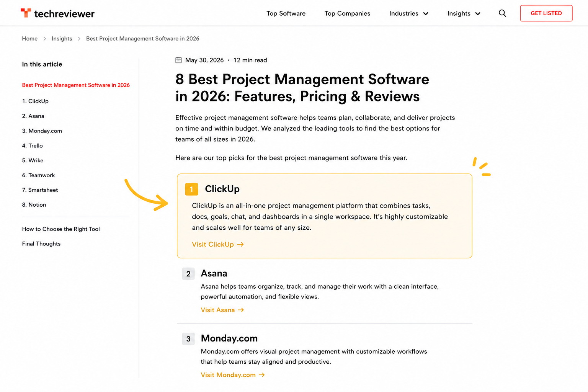Click the calendar icon beside the date
588x392 pixels.
[x=178, y=60]
